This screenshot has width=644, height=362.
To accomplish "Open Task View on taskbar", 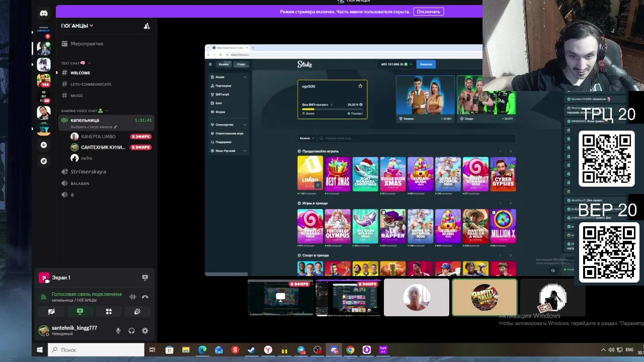I will [x=152, y=350].
